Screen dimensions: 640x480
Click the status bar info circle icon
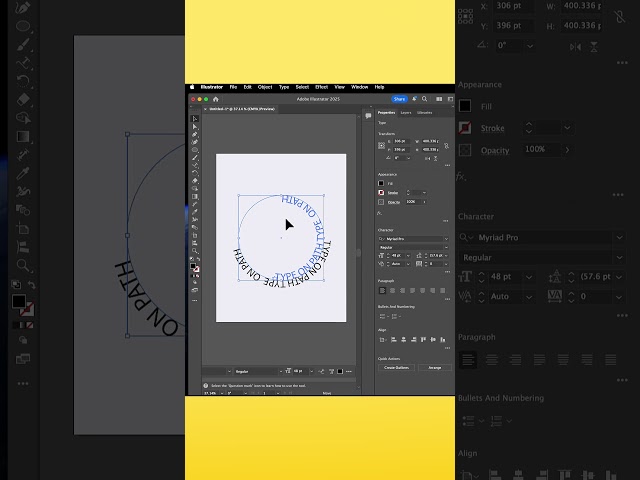[x=206, y=386]
